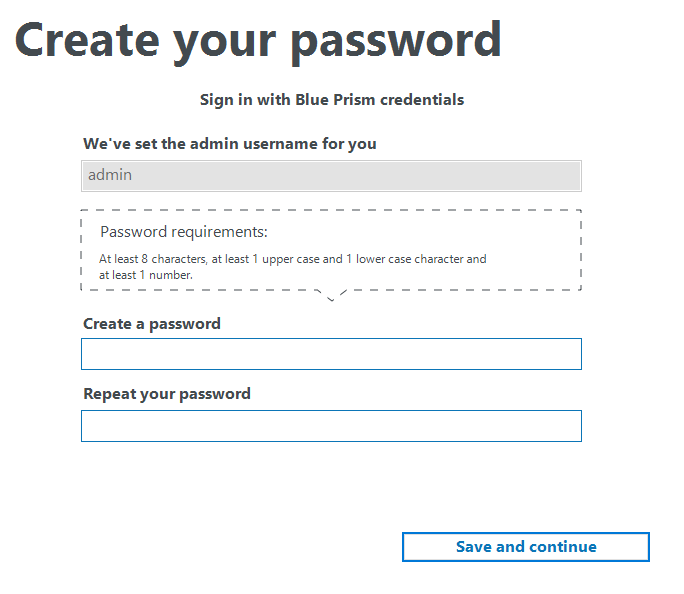Focus the Repeat your password field
This screenshot has width=684, height=594.
click(x=331, y=426)
